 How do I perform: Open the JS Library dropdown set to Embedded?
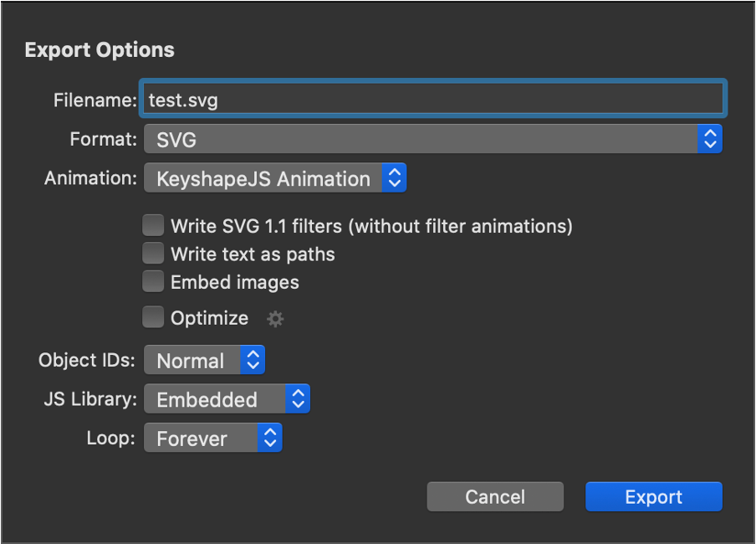(227, 399)
